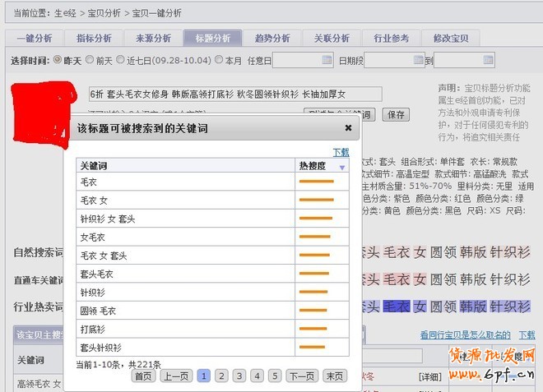Viewport: 543px width, 392px height.
Task: Focus the 日期段 end date input
Action: tap(464, 60)
